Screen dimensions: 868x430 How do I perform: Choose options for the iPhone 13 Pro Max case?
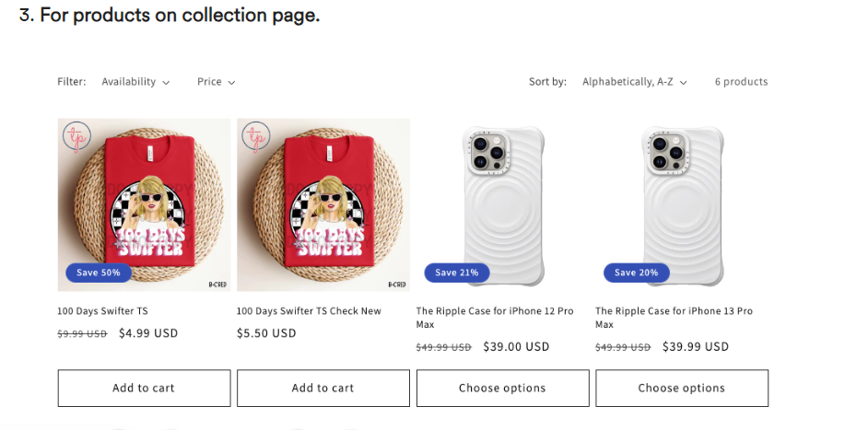tap(682, 388)
